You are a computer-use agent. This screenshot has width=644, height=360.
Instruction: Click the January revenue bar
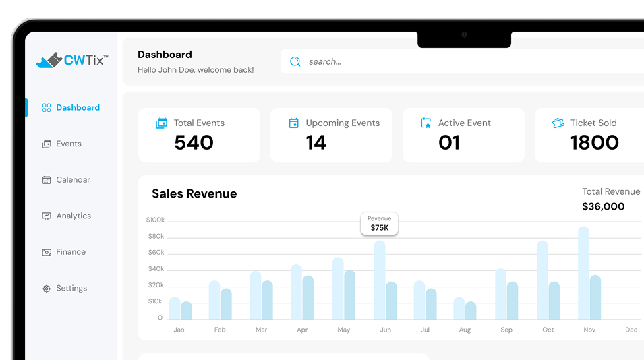tap(175, 308)
